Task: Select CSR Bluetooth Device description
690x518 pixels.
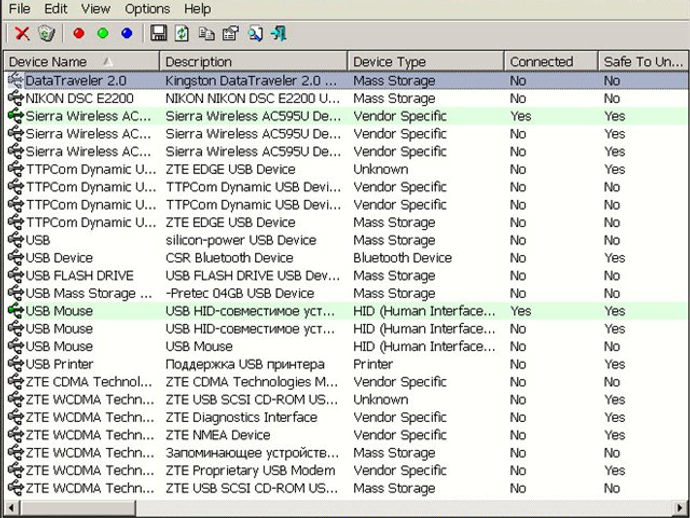Action: (229, 258)
